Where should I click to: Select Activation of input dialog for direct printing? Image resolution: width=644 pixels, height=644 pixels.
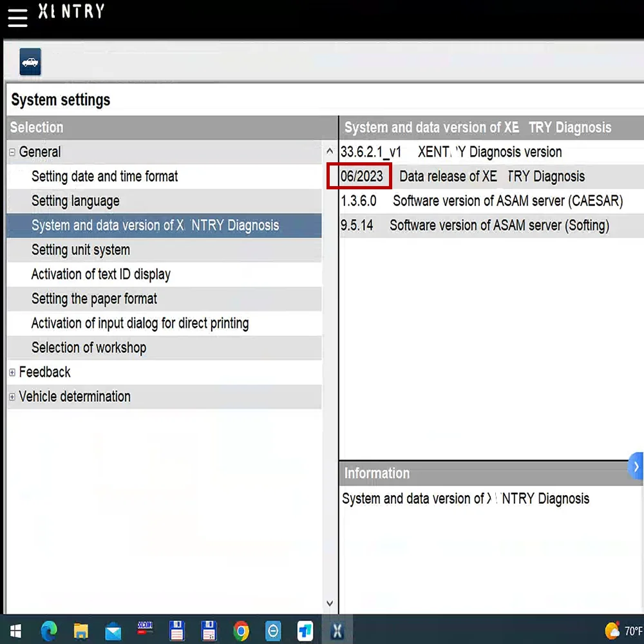(164, 323)
